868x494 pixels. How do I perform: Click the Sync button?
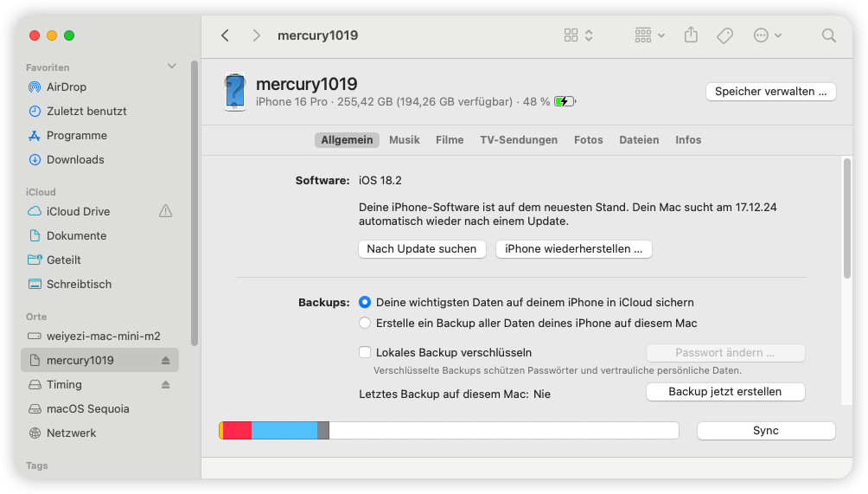[766, 431]
